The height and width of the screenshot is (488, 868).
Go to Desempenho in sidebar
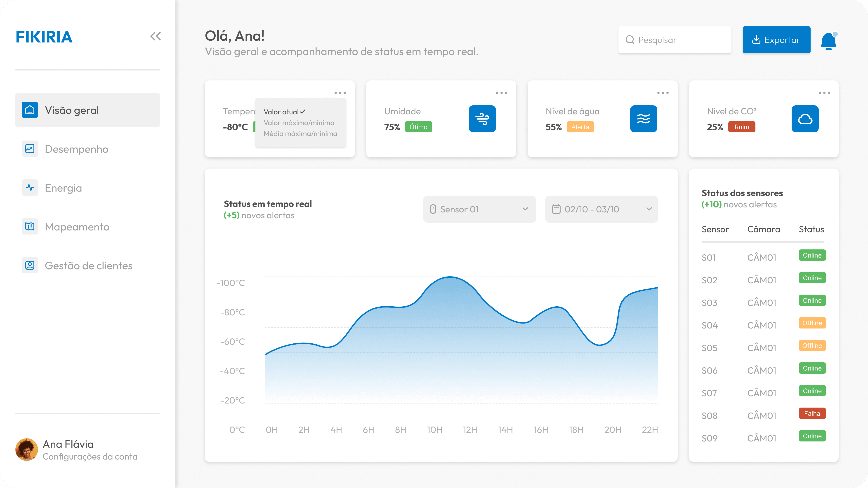click(x=76, y=149)
